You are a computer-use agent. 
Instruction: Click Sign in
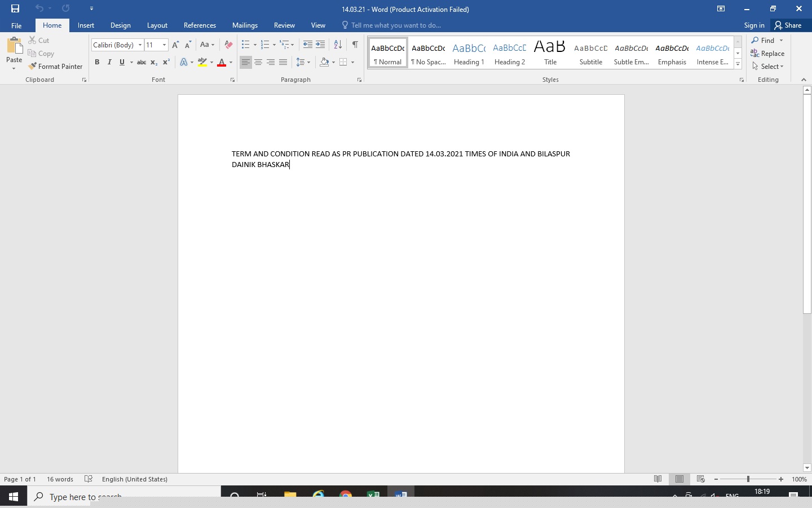pyautogui.click(x=754, y=25)
